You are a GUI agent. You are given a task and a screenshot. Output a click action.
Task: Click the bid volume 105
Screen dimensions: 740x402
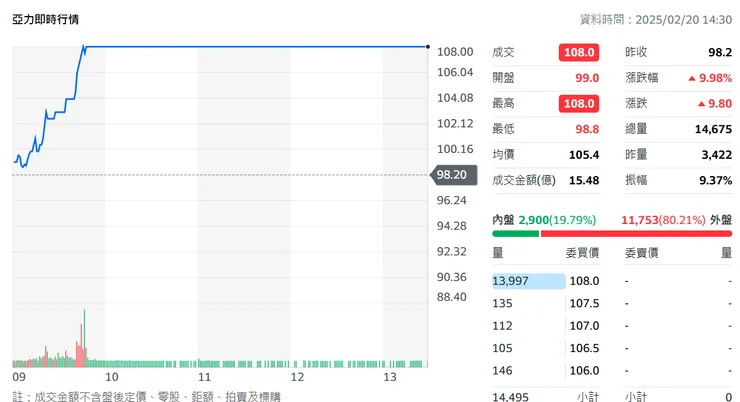pyautogui.click(x=502, y=348)
